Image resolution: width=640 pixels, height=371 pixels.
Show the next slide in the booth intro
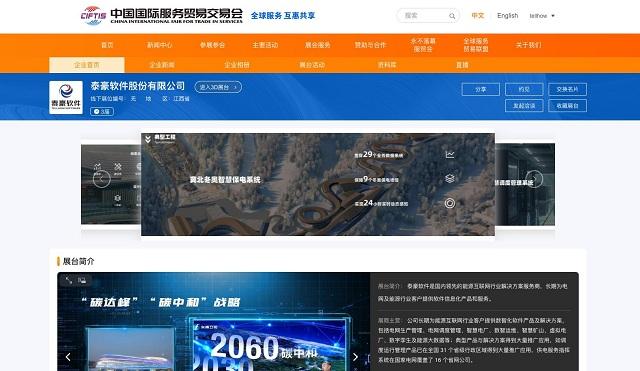tap(355, 357)
